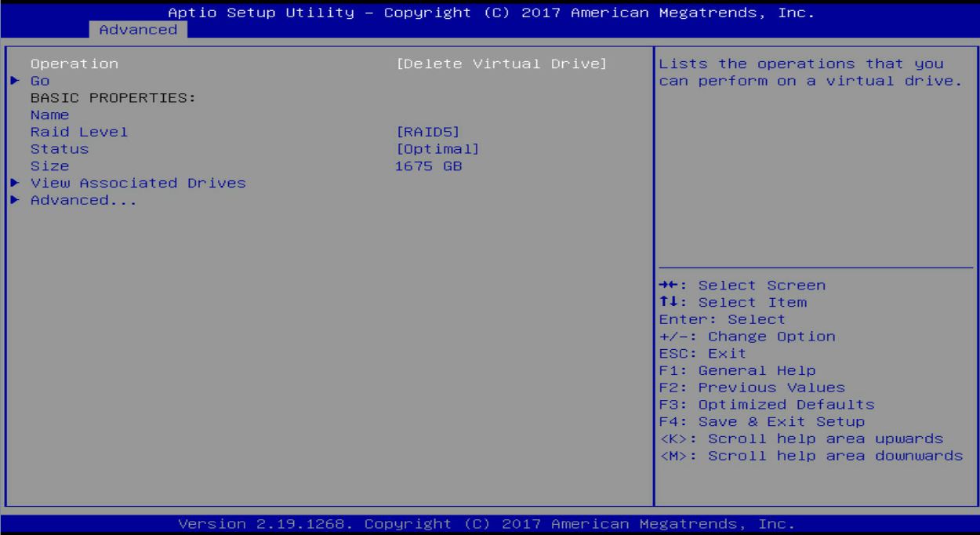Click the Enter: Select hint
Screen dimensions: 980x535
tap(722, 319)
